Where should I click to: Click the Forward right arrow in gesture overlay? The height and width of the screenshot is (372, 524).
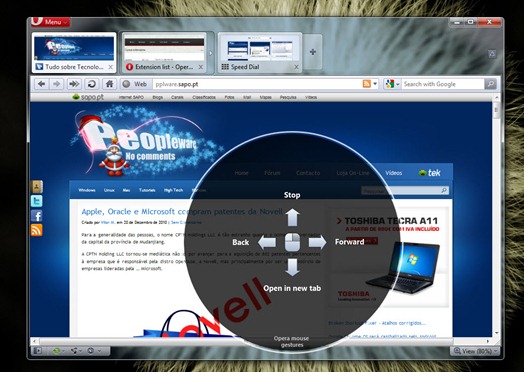click(317, 242)
